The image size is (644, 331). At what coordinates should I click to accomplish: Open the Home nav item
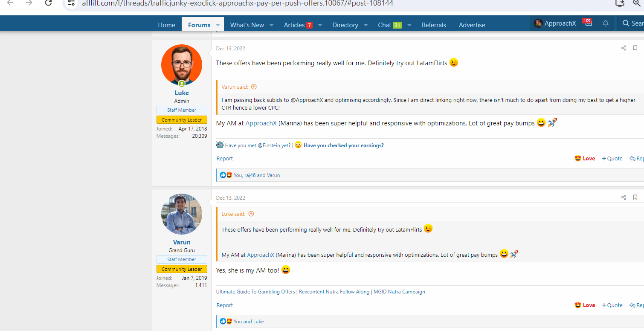(166, 25)
